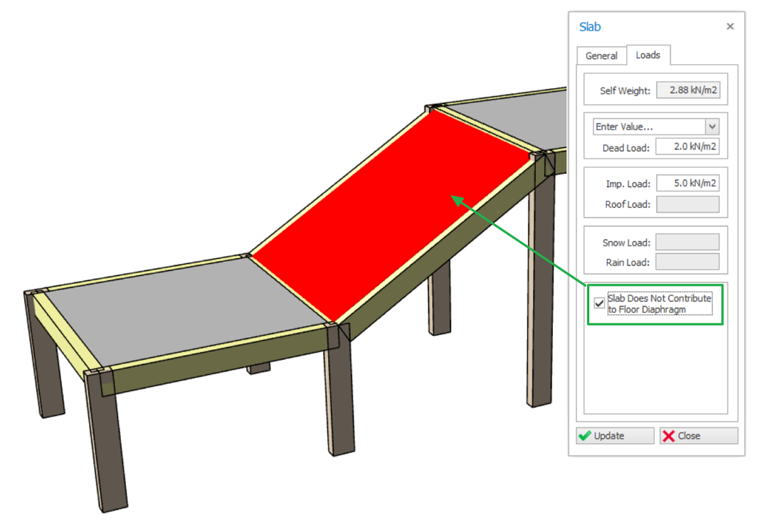Focus the Rain Load input field
772x532 pixels.
(687, 262)
